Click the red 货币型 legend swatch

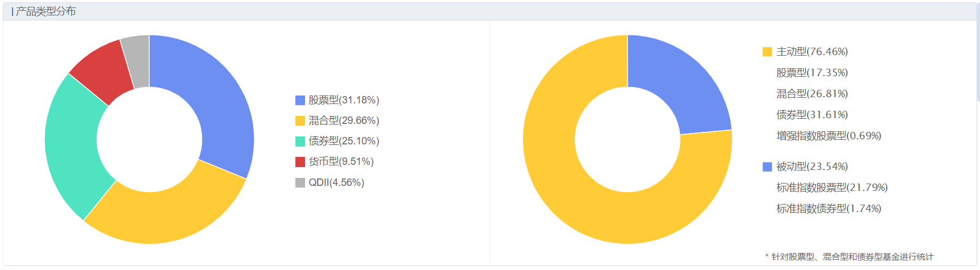pyautogui.click(x=300, y=162)
